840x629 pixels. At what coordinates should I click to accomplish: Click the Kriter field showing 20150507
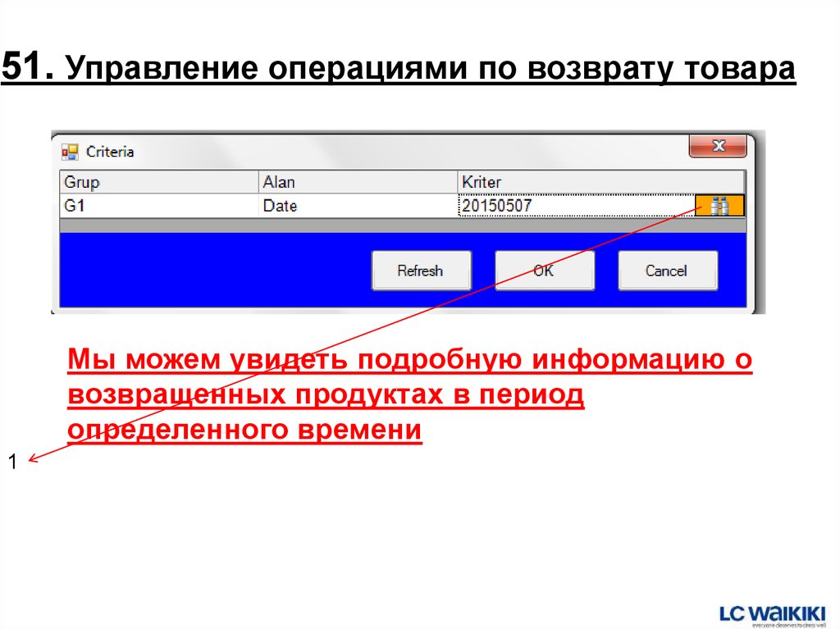pyautogui.click(x=576, y=206)
